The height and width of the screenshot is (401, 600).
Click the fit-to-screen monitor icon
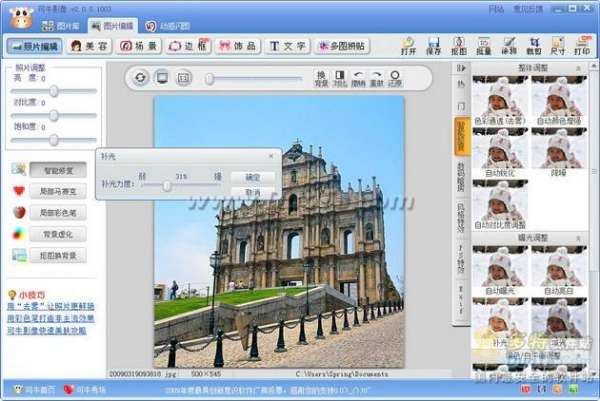tap(162, 78)
